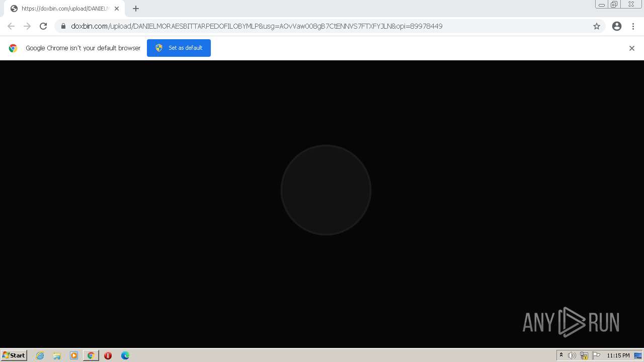Click the dark circle in page center
Image resolution: width=644 pixels, height=362 pixels.
click(x=326, y=190)
